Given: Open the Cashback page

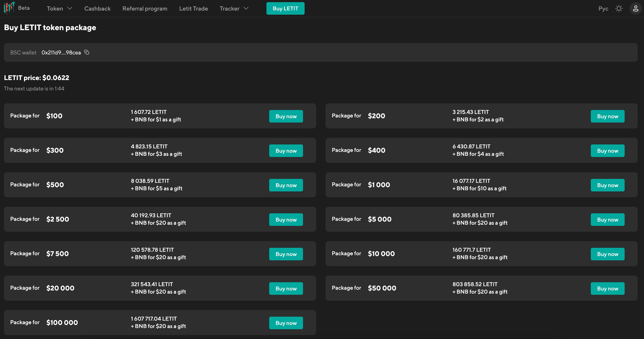Looking at the screenshot, I should (x=97, y=8).
